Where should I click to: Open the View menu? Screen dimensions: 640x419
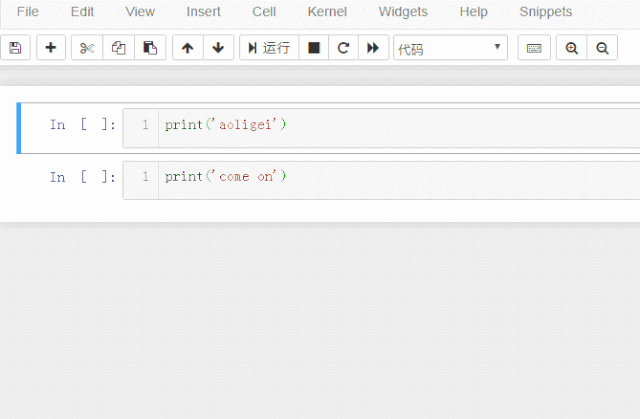click(x=140, y=11)
